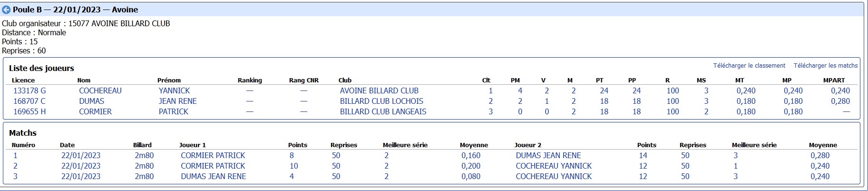The width and height of the screenshot is (868, 191).
Task: Open player CORMIER in the player list
Action: point(96,111)
